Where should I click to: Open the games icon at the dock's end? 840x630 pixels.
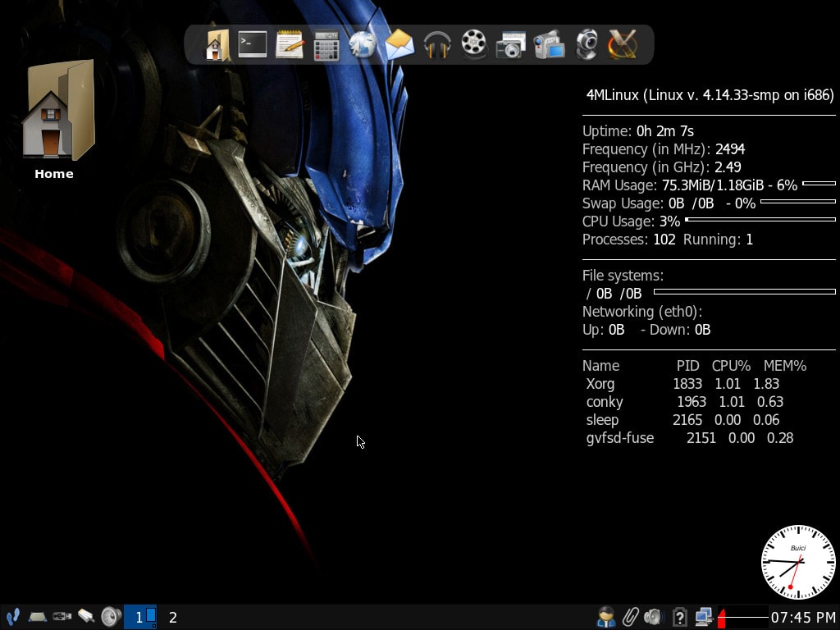(621, 45)
